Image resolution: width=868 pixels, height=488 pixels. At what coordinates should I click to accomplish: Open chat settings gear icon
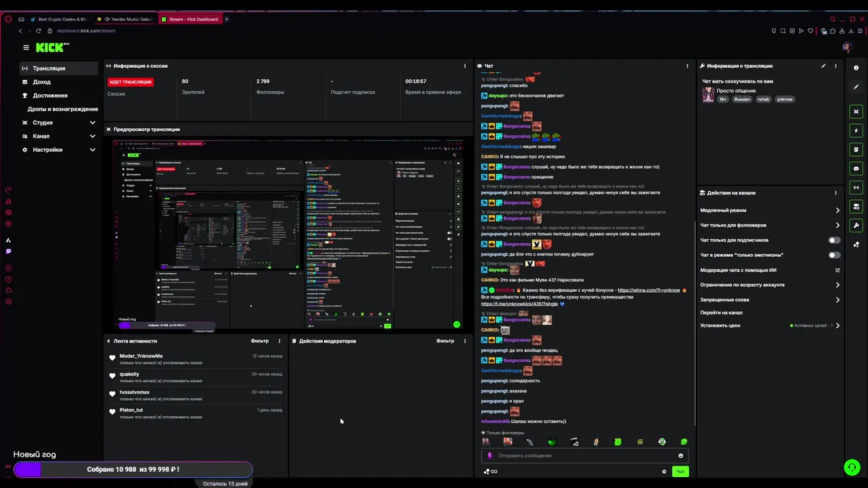664,472
